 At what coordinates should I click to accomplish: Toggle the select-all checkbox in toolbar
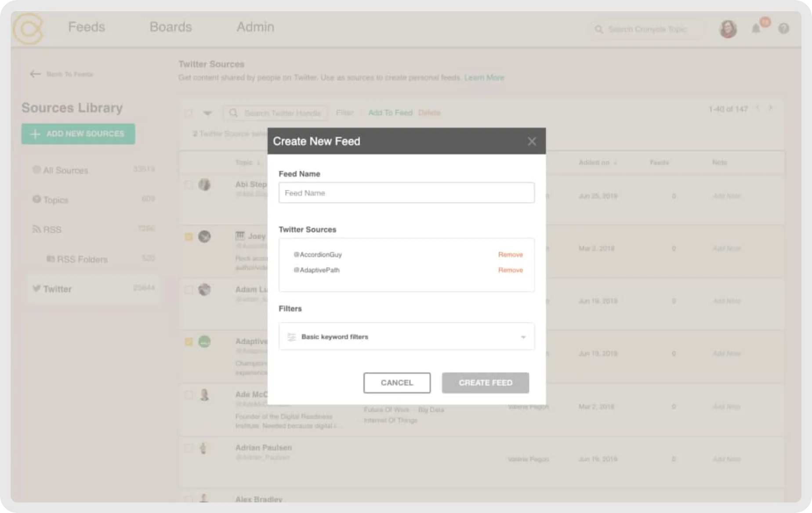(x=188, y=113)
